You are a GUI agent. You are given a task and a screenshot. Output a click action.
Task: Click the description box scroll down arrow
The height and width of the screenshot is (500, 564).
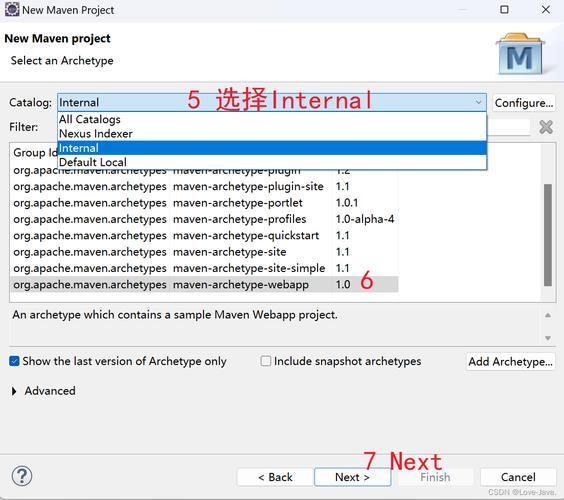[x=548, y=338]
